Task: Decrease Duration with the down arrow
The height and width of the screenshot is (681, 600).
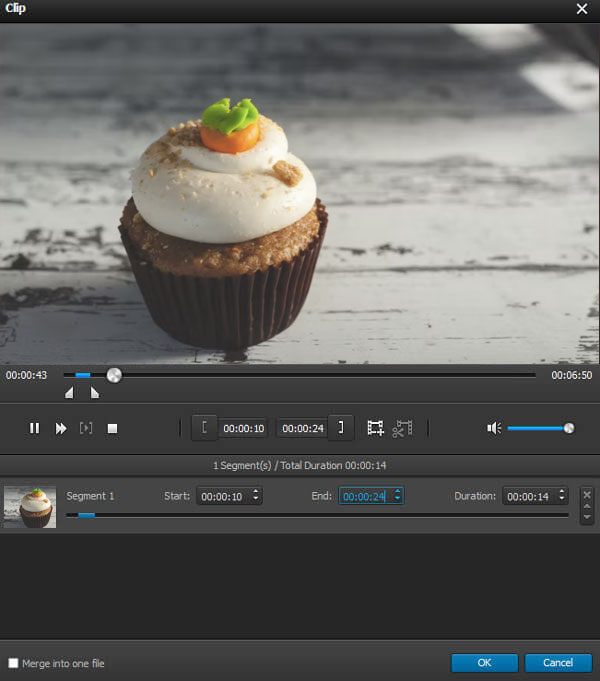Action: [x=562, y=499]
